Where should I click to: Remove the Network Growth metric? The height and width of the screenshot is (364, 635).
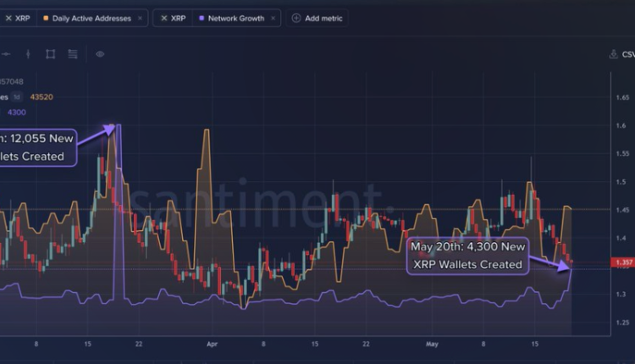(273, 19)
